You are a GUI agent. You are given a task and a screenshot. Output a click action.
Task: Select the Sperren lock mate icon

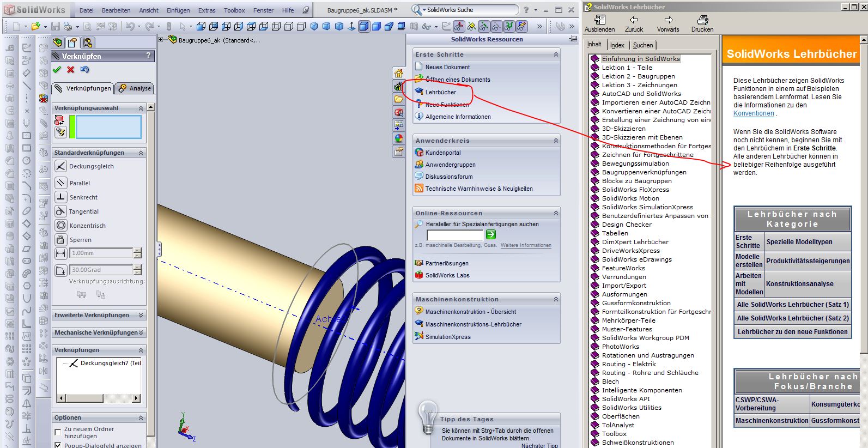click(61, 240)
